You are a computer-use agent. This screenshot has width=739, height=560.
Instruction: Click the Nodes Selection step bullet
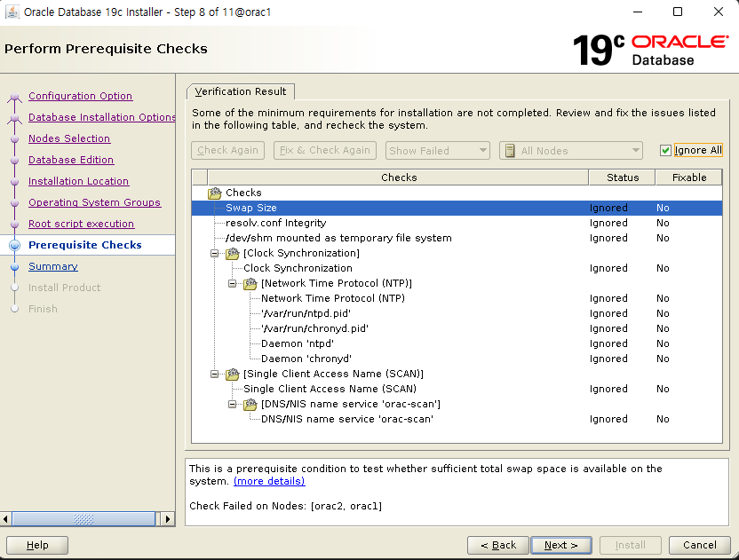pos(14,139)
